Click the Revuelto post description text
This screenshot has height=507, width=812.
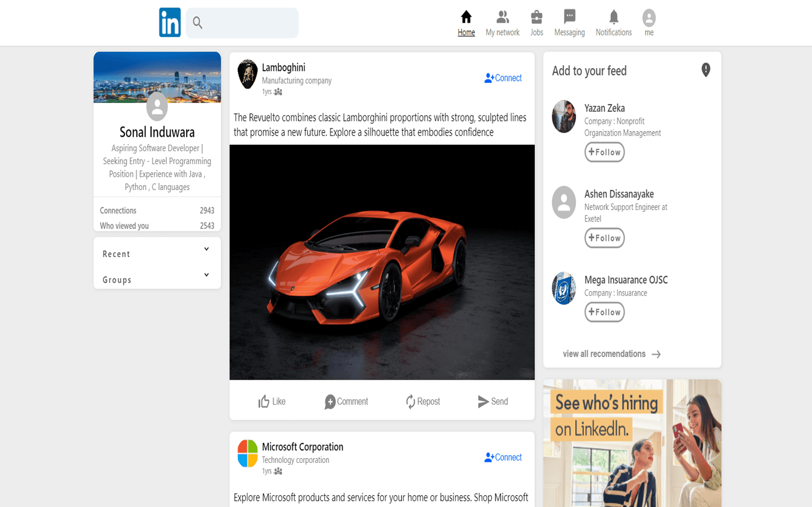(380, 125)
